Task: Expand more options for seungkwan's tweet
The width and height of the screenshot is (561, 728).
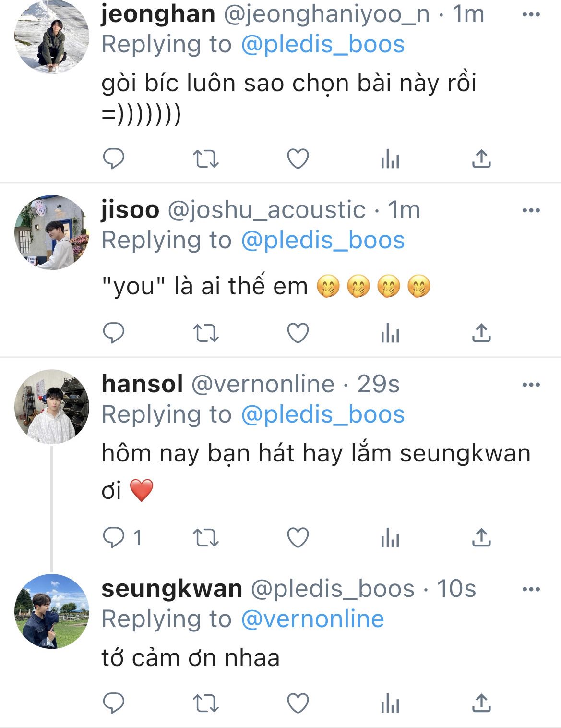Action: pyautogui.click(x=531, y=589)
